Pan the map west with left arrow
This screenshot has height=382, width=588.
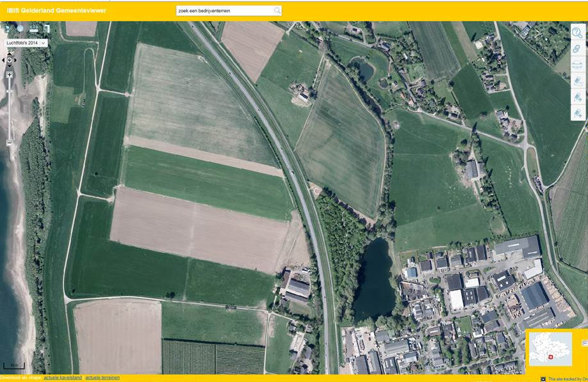3,60
